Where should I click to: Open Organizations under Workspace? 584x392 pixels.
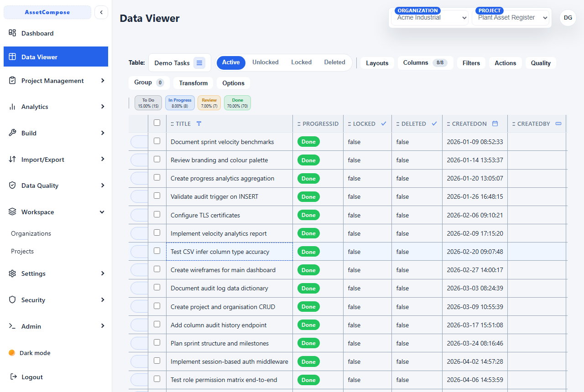click(31, 233)
